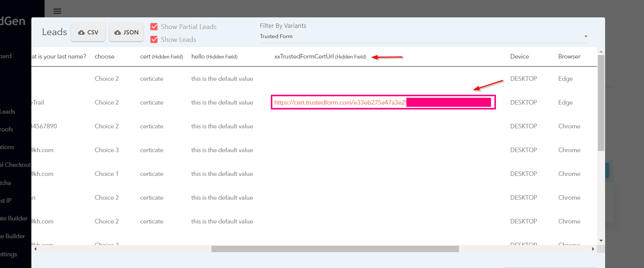644x268 pixels.
Task: Click the choose column header
Action: click(105, 56)
